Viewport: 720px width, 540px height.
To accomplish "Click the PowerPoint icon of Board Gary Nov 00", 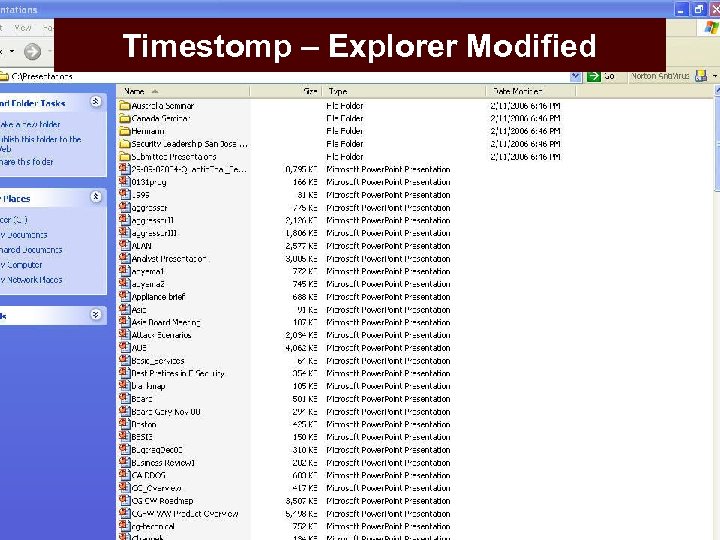I will pos(124,411).
